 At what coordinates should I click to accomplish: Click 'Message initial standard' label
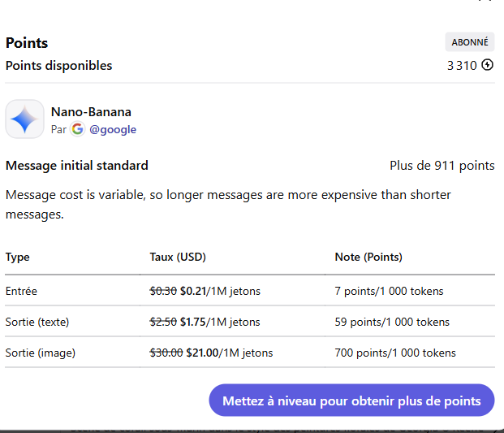[x=77, y=166]
